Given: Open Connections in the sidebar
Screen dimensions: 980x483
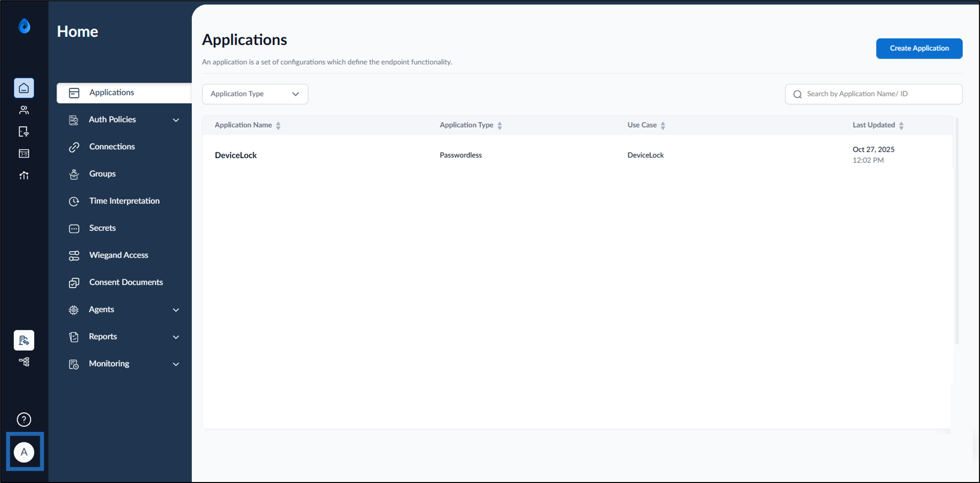Looking at the screenshot, I should (x=112, y=147).
